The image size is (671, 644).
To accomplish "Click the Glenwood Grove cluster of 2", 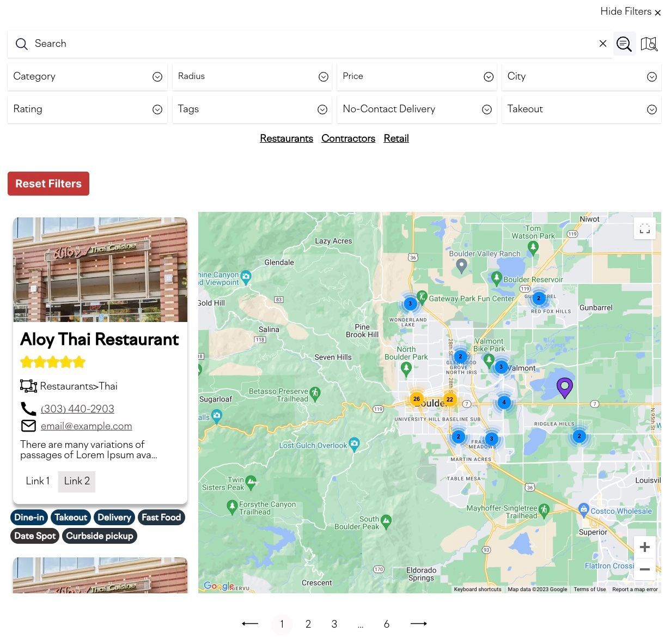I will (460, 356).
